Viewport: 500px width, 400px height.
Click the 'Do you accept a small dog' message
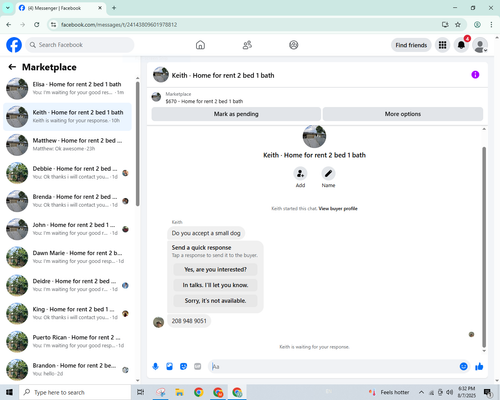pyautogui.click(x=206, y=233)
